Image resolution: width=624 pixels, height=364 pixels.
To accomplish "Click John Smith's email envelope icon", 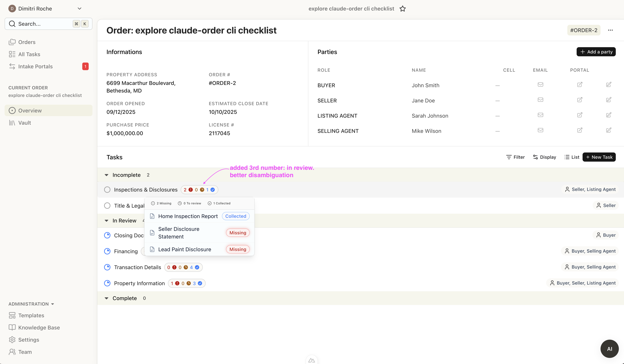I will tap(540, 85).
